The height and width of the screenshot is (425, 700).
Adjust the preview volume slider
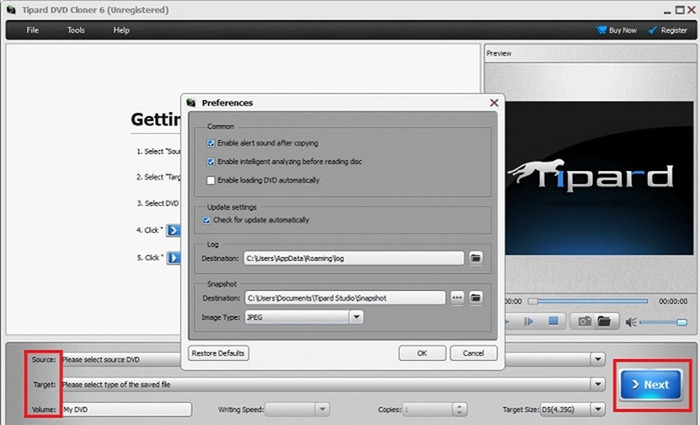click(x=663, y=322)
